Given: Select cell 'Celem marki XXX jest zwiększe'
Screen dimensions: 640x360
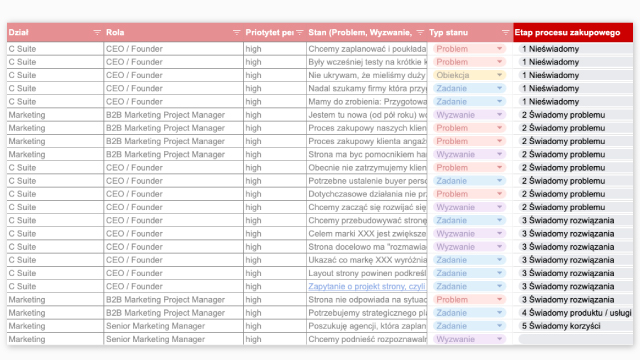Looking at the screenshot, I should pyautogui.click(x=367, y=233).
